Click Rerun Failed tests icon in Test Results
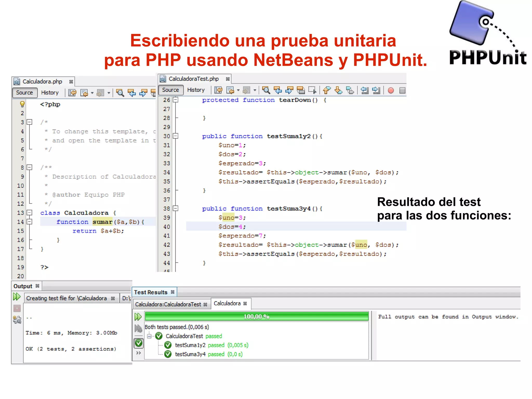The height and width of the screenshot is (399, 532). pyautogui.click(x=138, y=329)
